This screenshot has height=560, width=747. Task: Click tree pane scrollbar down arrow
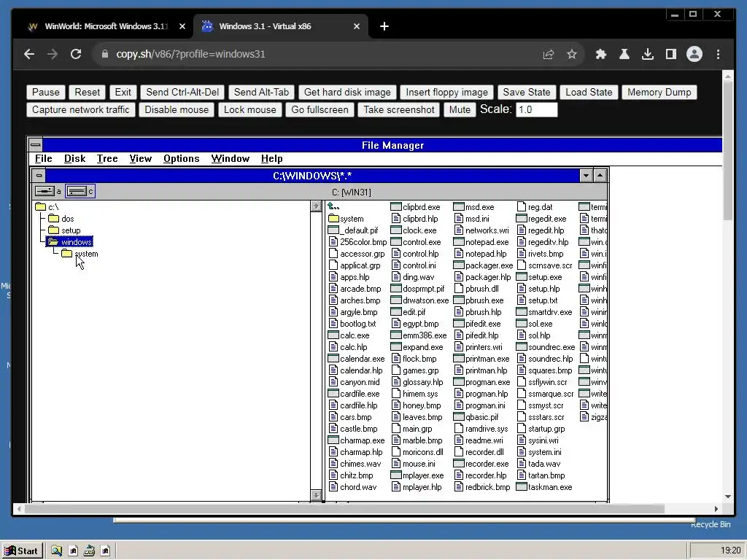pos(315,495)
